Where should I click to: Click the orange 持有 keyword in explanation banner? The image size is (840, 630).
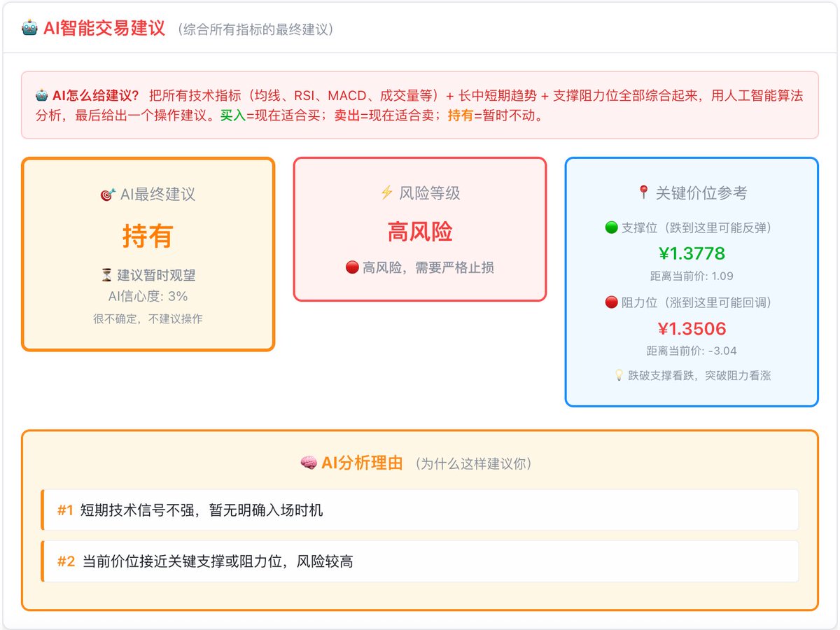(461, 115)
